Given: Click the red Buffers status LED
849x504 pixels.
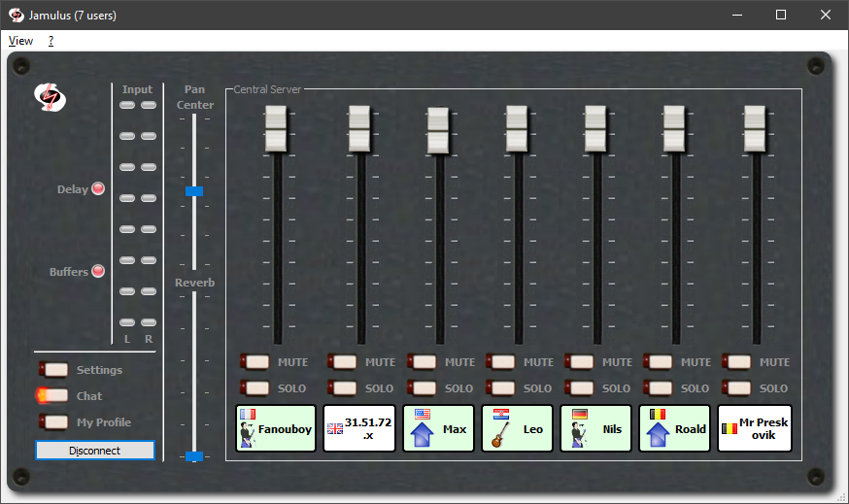Looking at the screenshot, I should 98,271.
